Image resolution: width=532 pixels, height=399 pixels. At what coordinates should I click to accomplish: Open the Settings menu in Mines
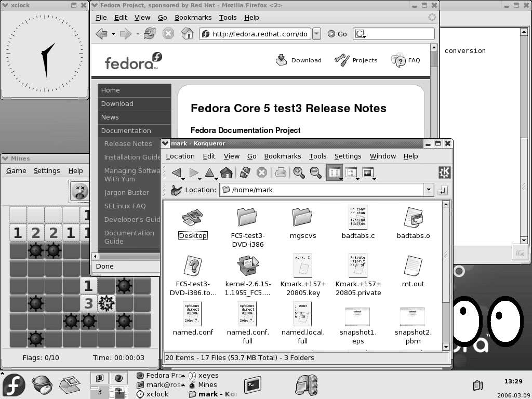tap(46, 170)
